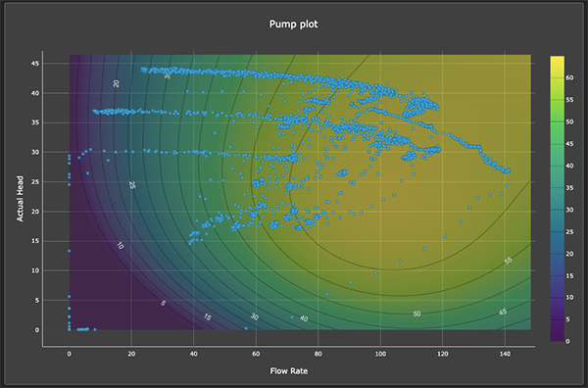The image size is (588, 388).
Task: Click color bar tick label 60
Action: click(569, 77)
